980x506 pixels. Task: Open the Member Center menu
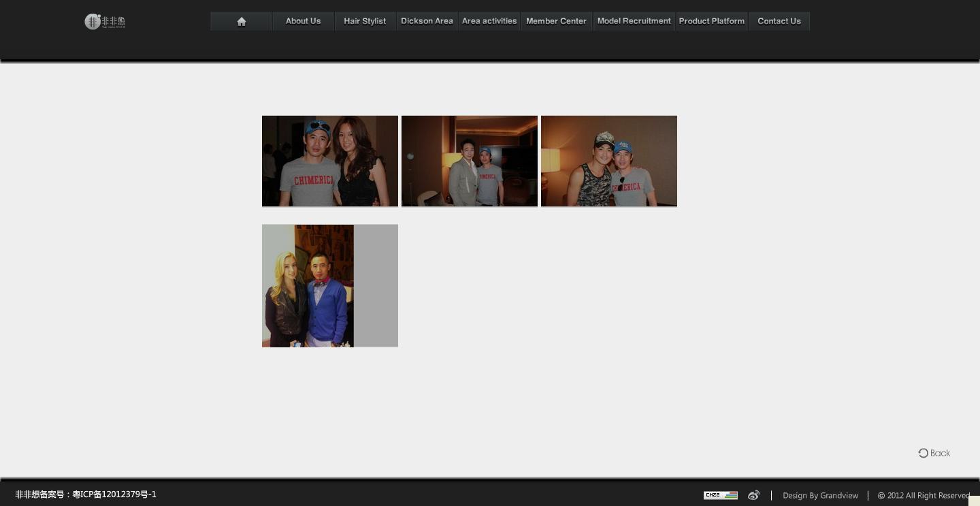pyautogui.click(x=556, y=21)
